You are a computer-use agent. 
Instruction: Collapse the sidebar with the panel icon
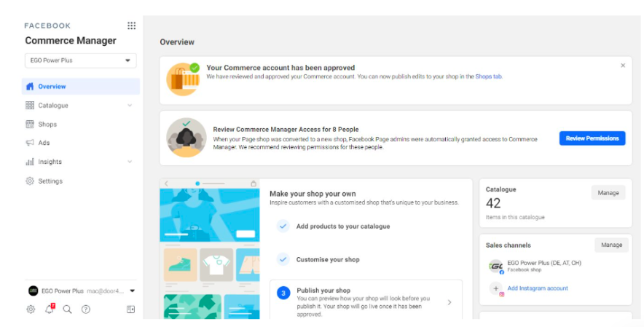(131, 309)
